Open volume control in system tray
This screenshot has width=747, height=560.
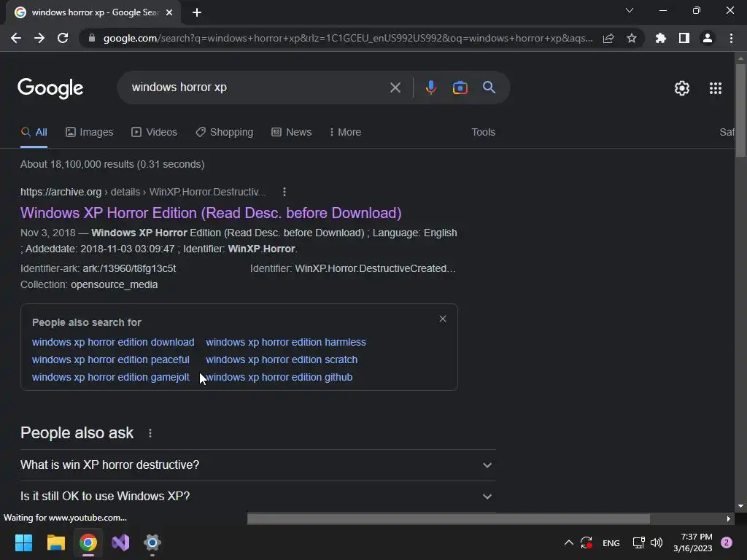pos(657,542)
